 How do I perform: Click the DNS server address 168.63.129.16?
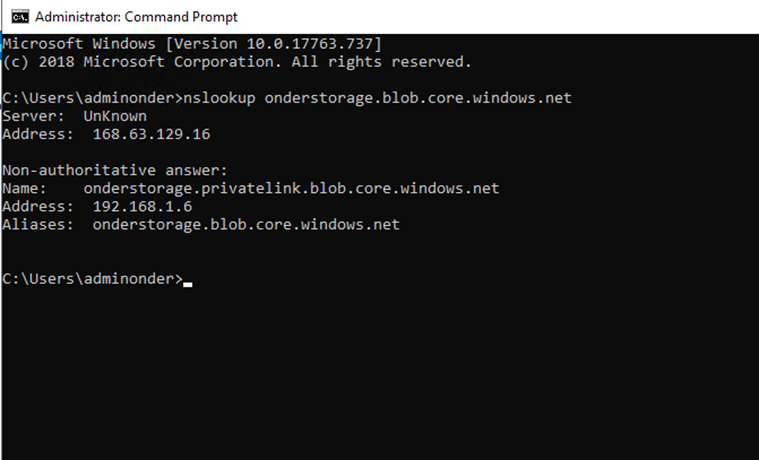(x=151, y=134)
